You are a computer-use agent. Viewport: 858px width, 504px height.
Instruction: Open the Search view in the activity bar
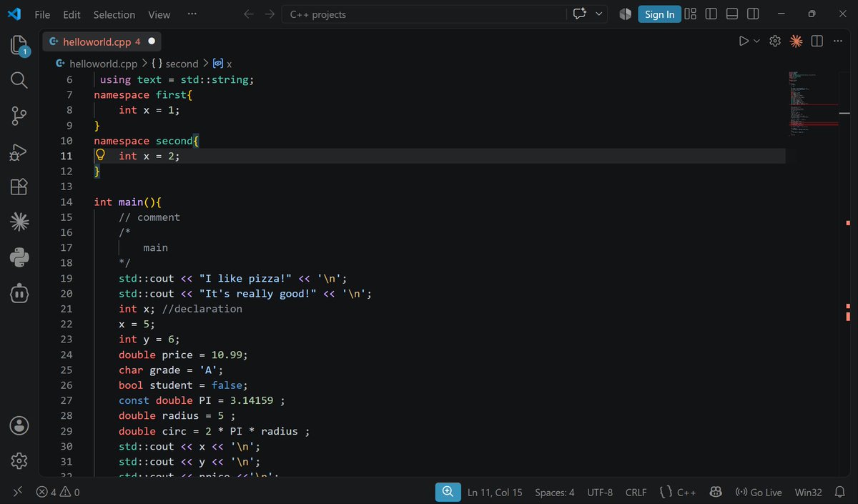click(19, 79)
